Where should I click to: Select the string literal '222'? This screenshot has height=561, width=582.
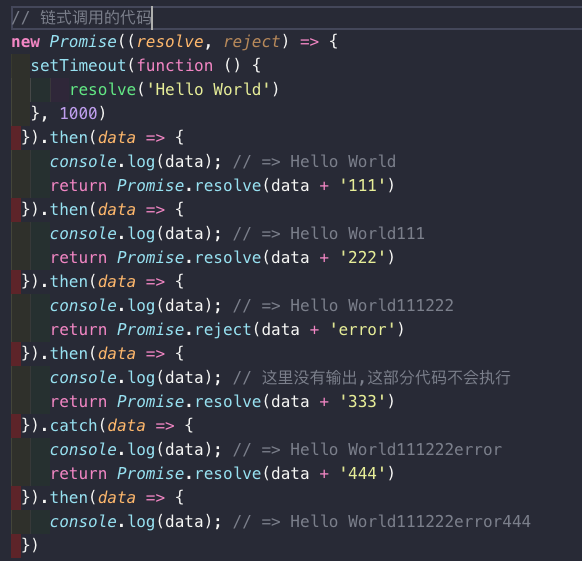coord(363,257)
